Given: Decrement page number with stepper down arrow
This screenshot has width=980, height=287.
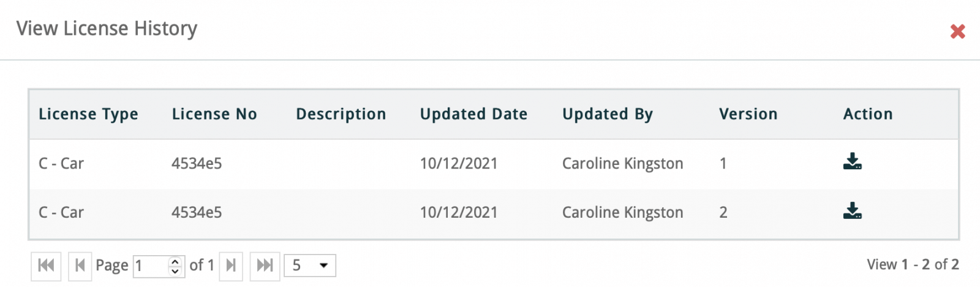Looking at the screenshot, I should pyautogui.click(x=175, y=270).
